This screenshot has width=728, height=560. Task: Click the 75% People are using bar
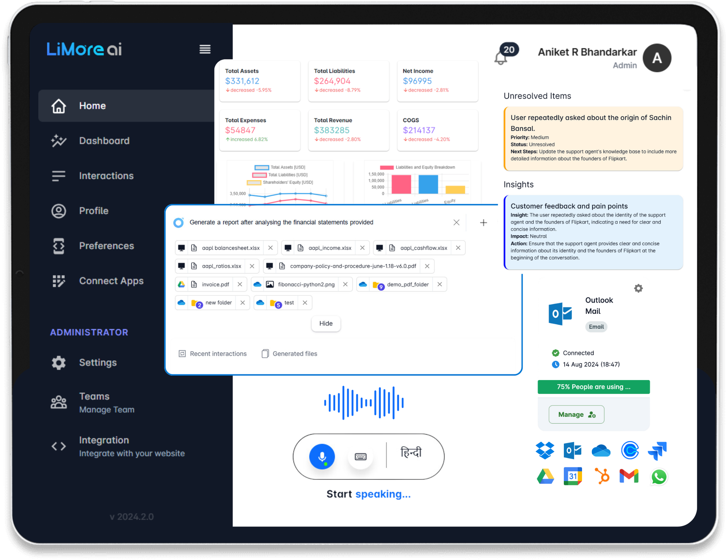[593, 387]
